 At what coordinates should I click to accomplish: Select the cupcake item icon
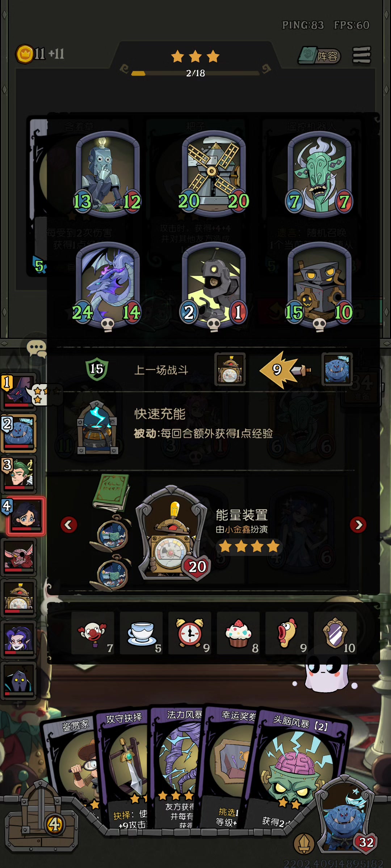(238, 633)
